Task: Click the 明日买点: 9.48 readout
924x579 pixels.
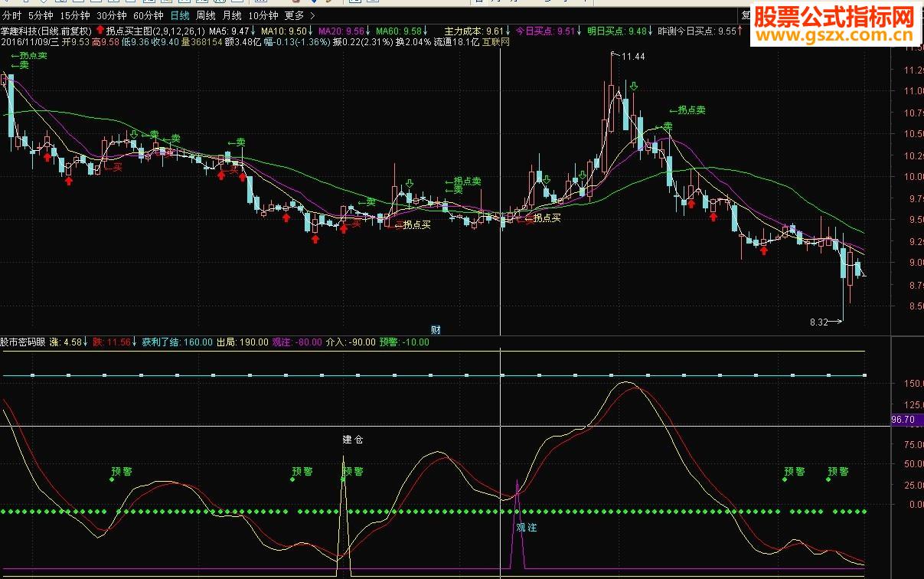Action: [616, 31]
